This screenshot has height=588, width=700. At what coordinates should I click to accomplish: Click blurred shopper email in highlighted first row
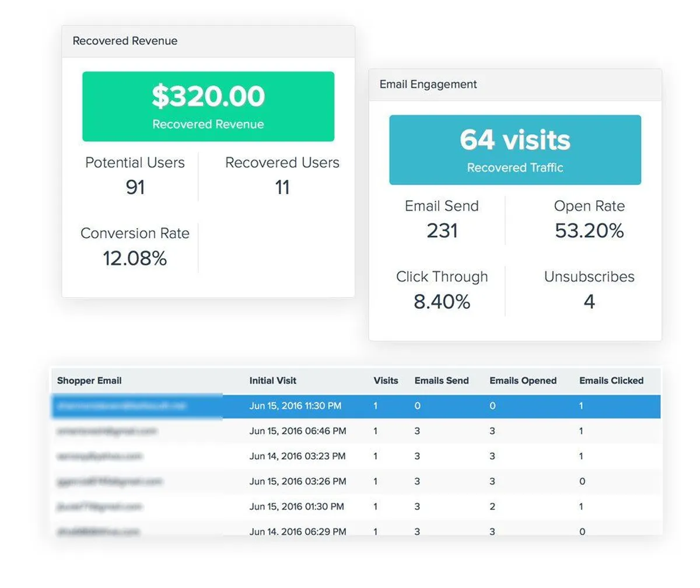point(121,406)
